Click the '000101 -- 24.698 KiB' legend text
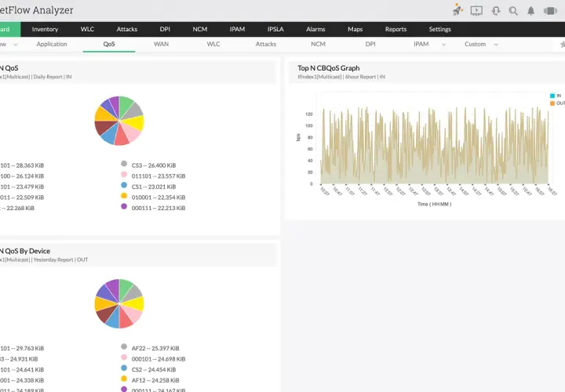 point(159,359)
